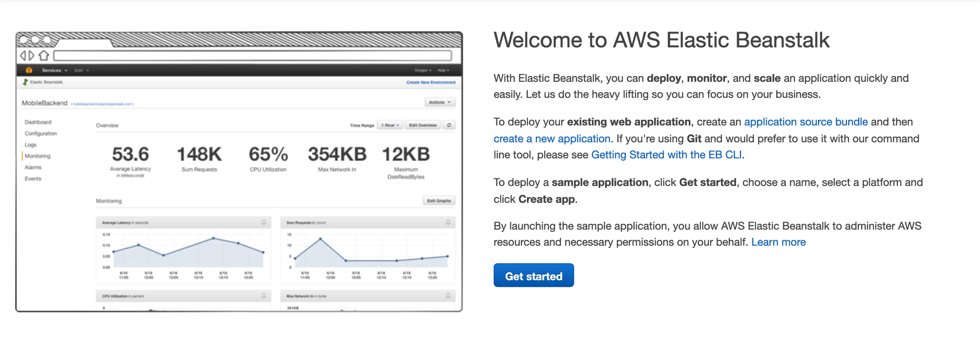Image resolution: width=980 pixels, height=347 pixels.
Task: Select Monitoring in the left sidebar
Action: (38, 156)
